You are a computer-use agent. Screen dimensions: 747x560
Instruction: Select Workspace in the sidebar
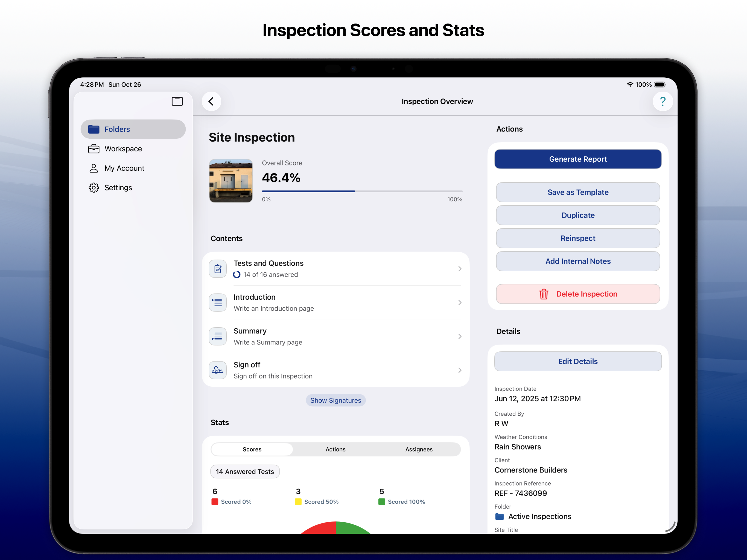click(133, 148)
